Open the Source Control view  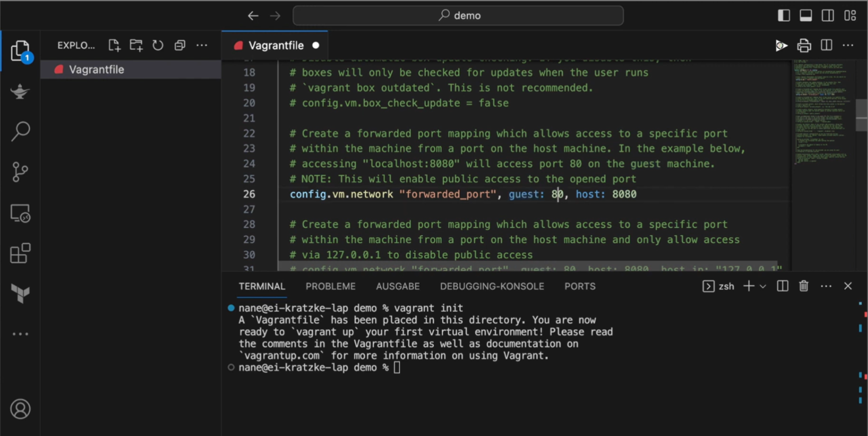[x=21, y=171]
